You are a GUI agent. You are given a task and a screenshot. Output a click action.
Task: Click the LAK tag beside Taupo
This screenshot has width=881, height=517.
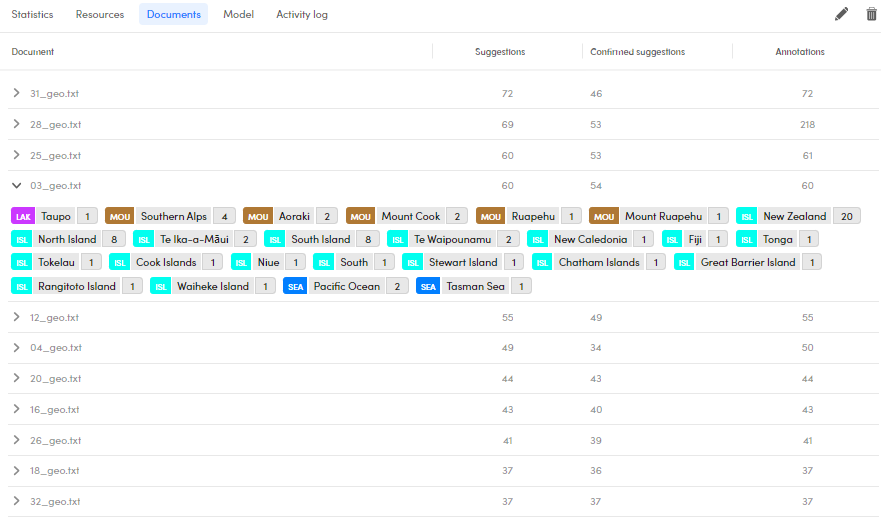pyautogui.click(x=23, y=216)
